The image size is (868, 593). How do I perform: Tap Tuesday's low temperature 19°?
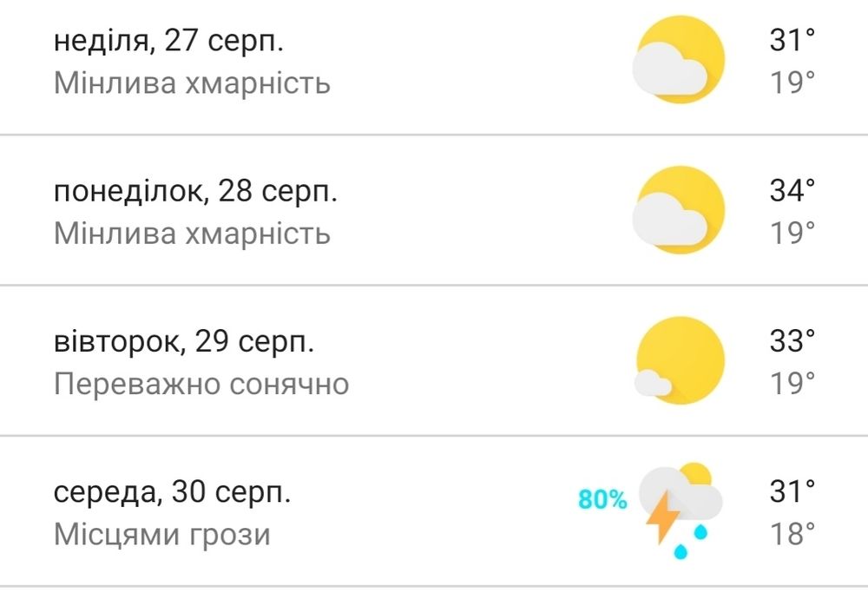(x=792, y=383)
